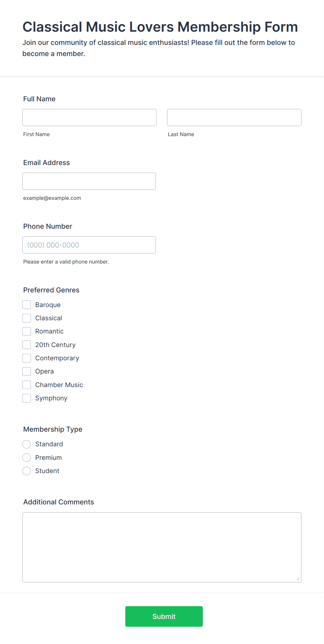324x644 pixels.
Task: Check the Contemporary genre box
Action: pos(27,358)
